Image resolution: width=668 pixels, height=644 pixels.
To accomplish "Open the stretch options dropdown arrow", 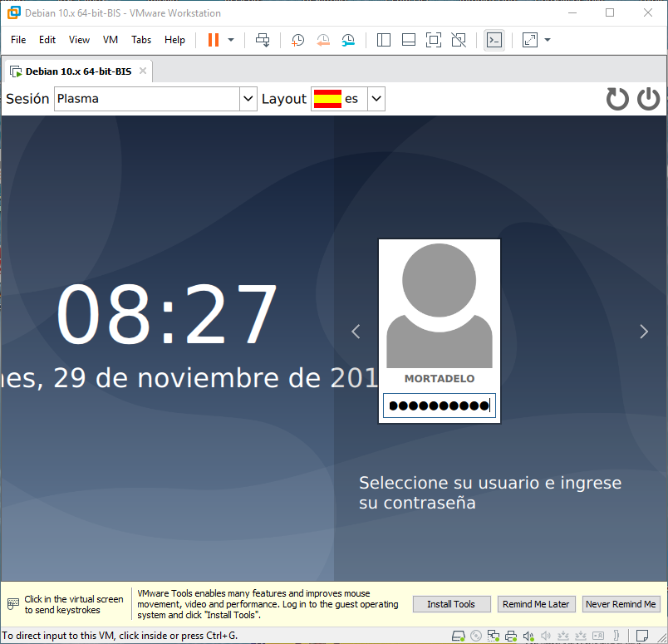I will pos(548,40).
